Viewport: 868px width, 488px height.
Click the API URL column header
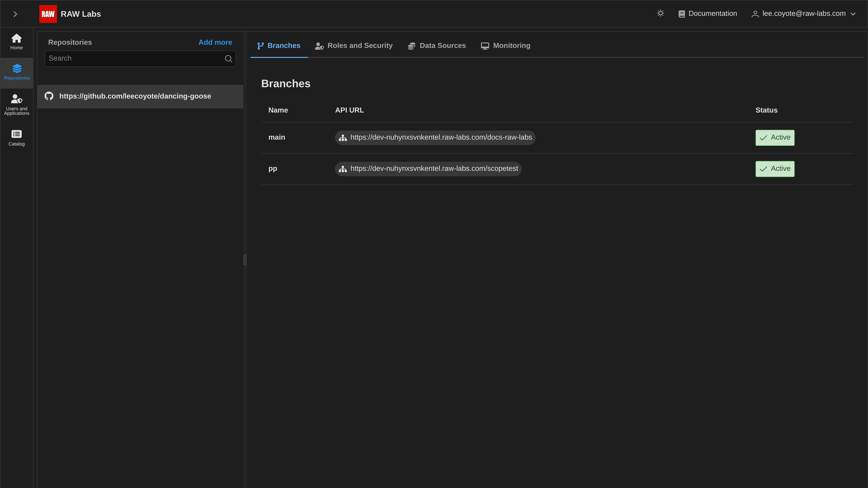[x=349, y=110]
